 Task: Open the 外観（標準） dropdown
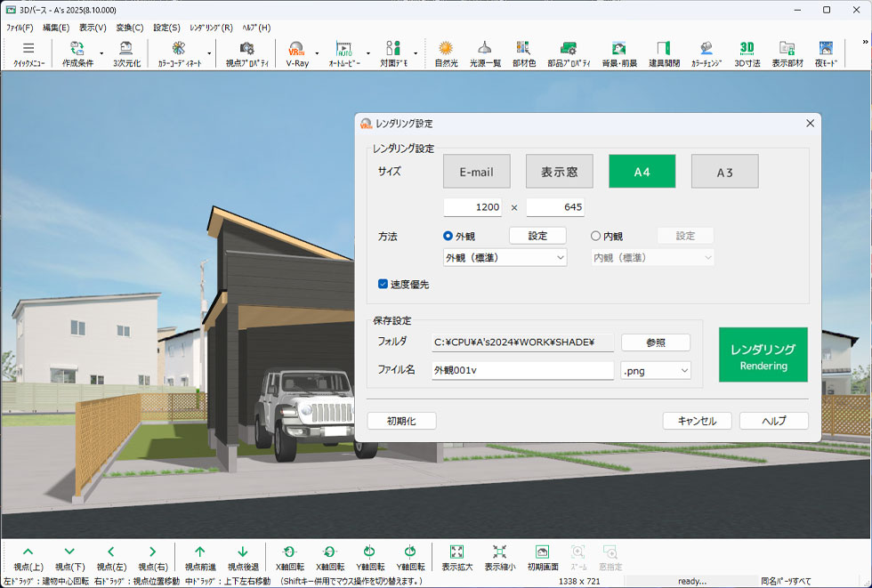click(505, 258)
